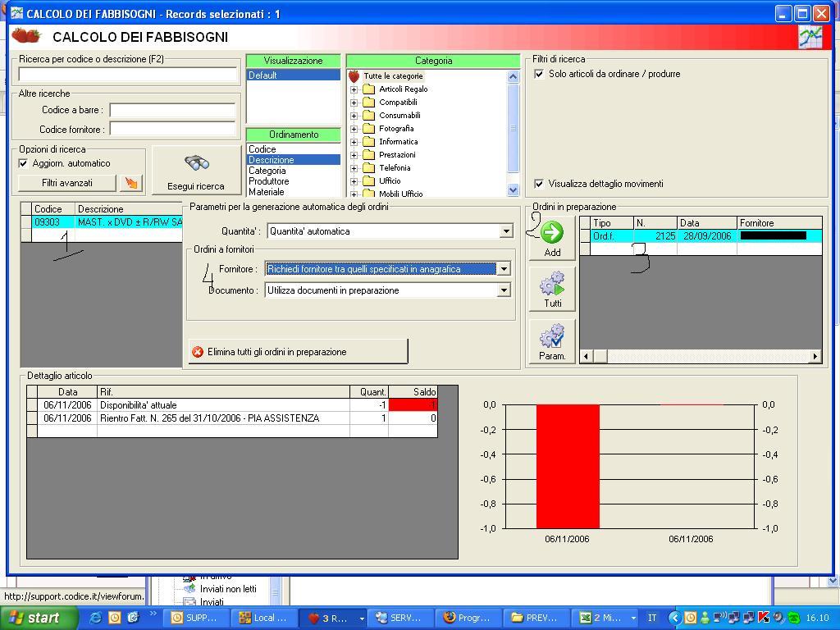The height and width of the screenshot is (630, 840).
Task: Select Codice in Ordinamento list
Action: (x=262, y=149)
